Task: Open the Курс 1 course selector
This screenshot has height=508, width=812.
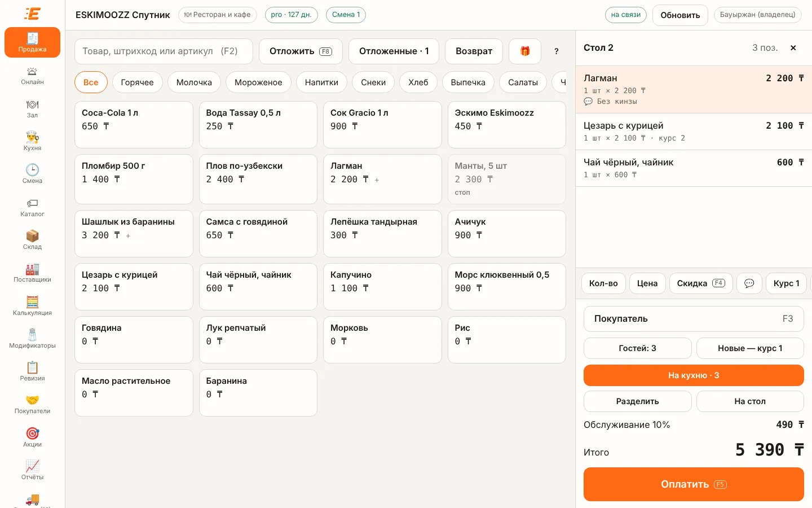Action: coord(786,283)
